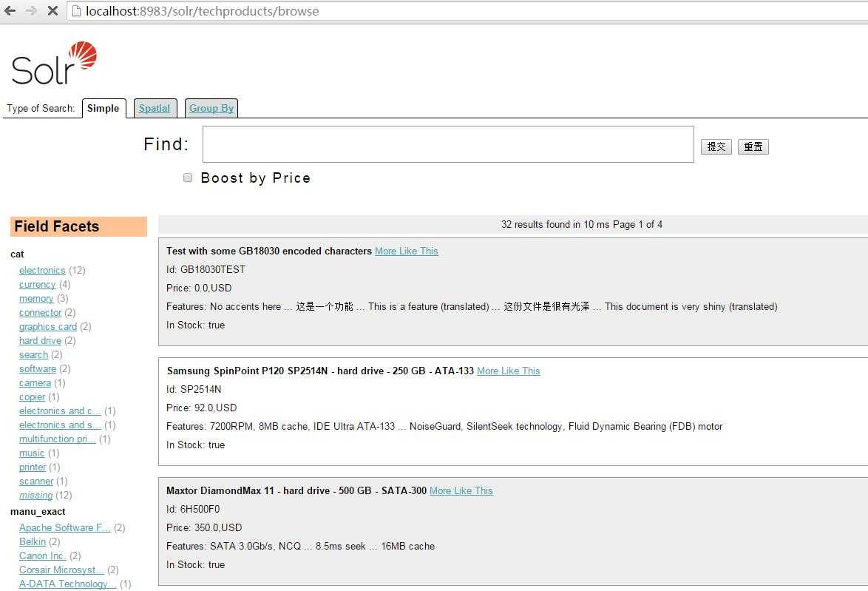The height and width of the screenshot is (591, 868).
Task: Select the memory facet link
Action: click(36, 299)
